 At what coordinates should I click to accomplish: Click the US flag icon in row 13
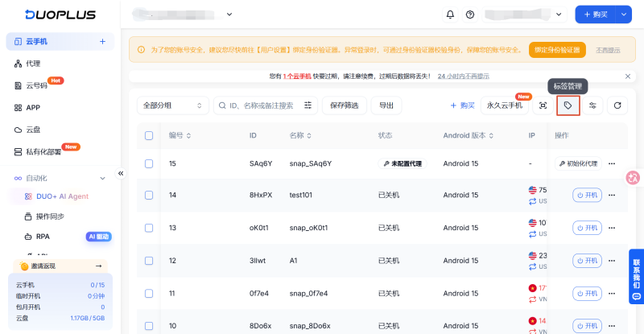[x=532, y=223]
